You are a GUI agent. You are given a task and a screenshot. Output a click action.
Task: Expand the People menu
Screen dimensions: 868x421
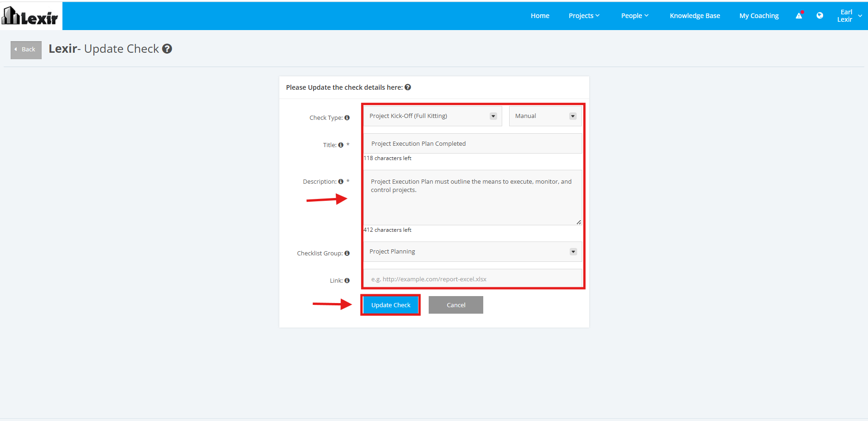coord(634,16)
